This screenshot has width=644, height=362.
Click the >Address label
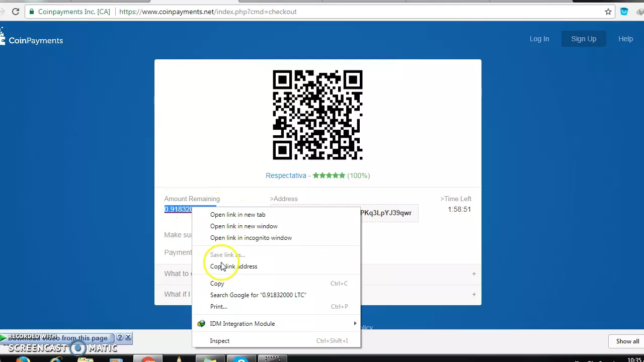tap(284, 199)
